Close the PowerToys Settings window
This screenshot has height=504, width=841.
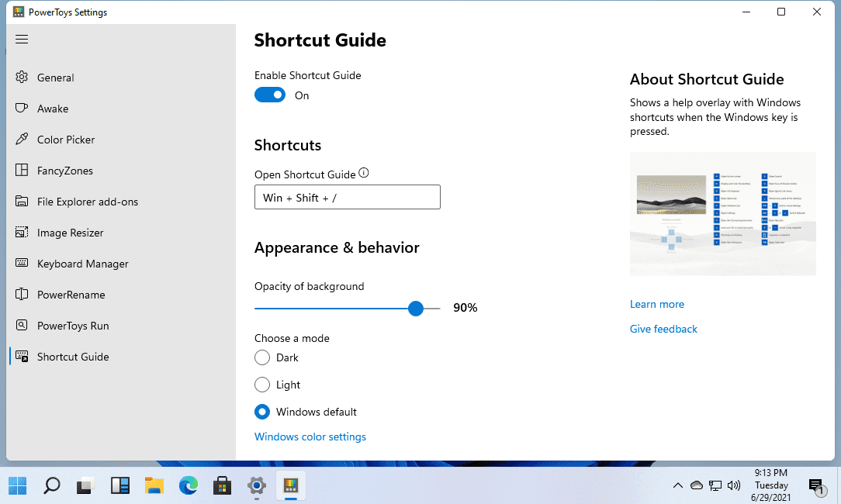(x=817, y=12)
